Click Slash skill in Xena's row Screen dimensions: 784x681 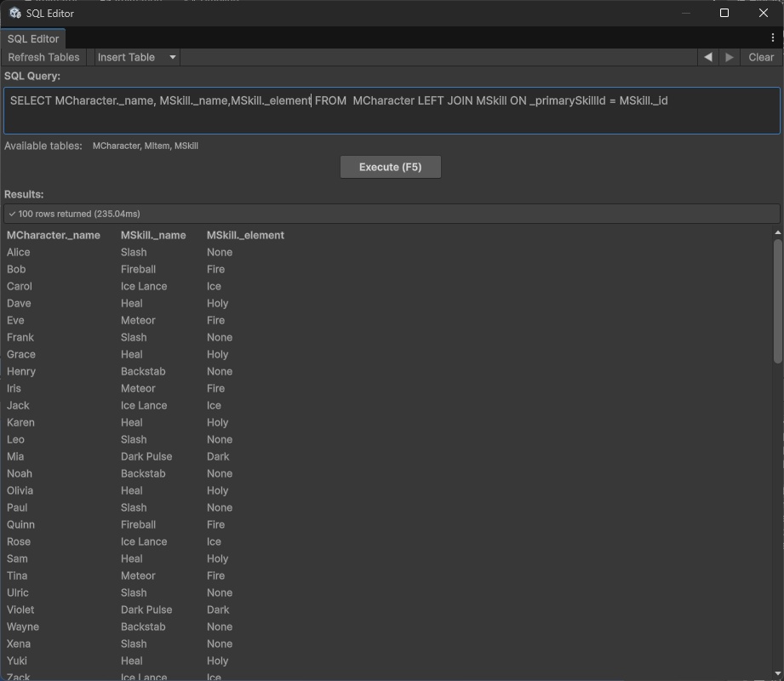click(134, 644)
